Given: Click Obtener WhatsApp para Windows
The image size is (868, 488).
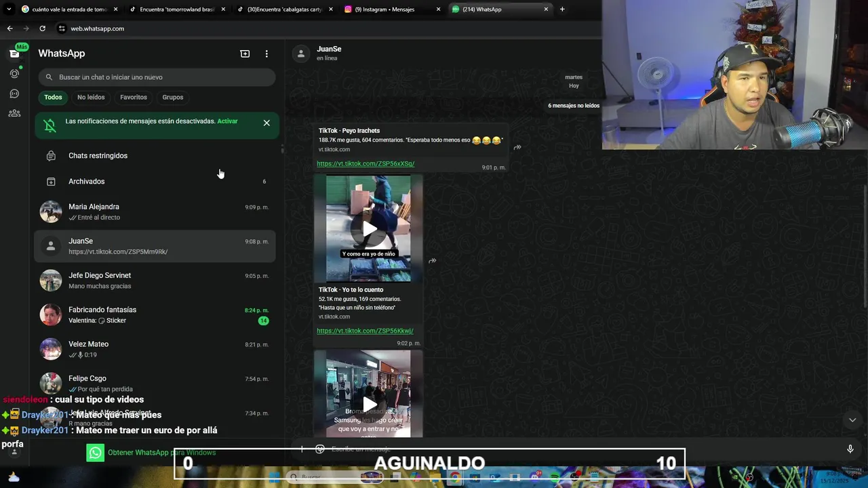Looking at the screenshot, I should click(x=161, y=453).
